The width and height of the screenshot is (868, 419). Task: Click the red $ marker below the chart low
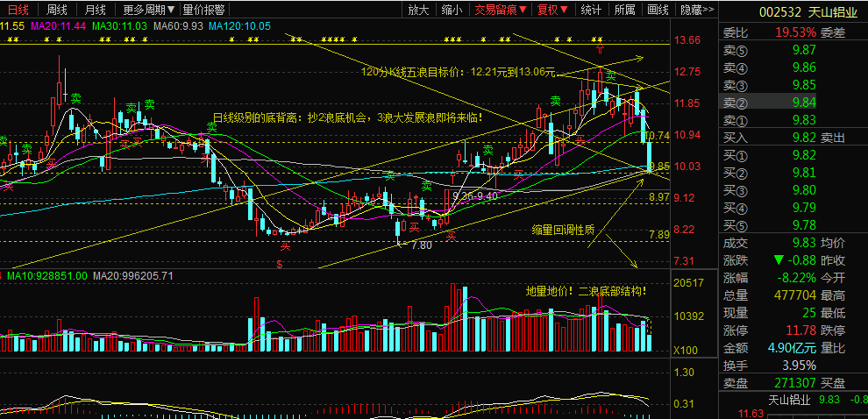coord(280,265)
